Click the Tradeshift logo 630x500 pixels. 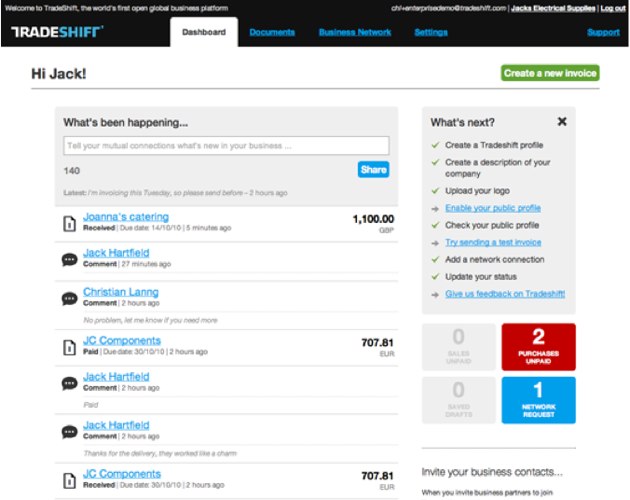click(57, 32)
